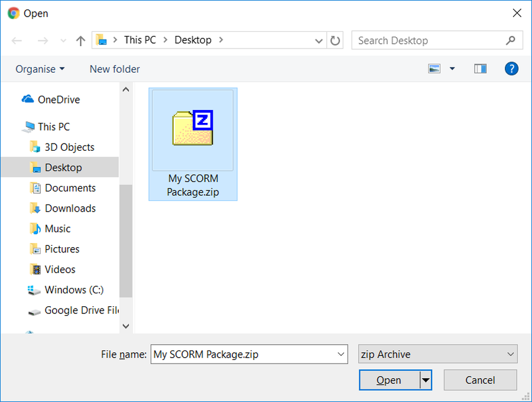Open the Downloads folder

tap(70, 208)
